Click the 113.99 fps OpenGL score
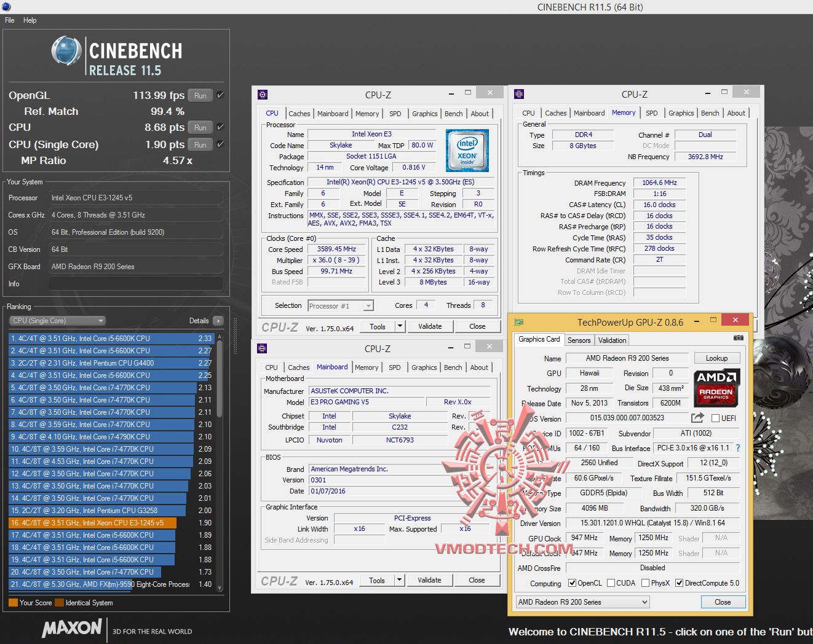813x644 pixels. coord(159,95)
